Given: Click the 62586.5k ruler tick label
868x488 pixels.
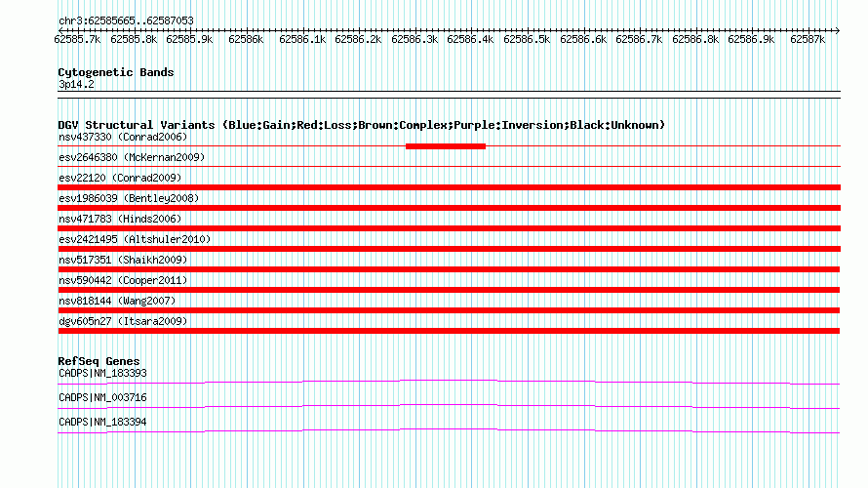Looking at the screenshot, I should pyautogui.click(x=527, y=39).
